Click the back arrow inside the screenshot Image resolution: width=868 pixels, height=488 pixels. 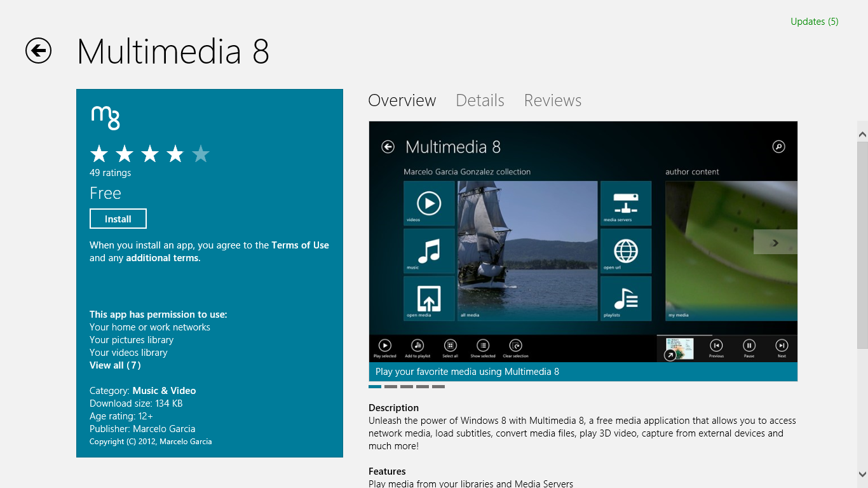[388, 147]
